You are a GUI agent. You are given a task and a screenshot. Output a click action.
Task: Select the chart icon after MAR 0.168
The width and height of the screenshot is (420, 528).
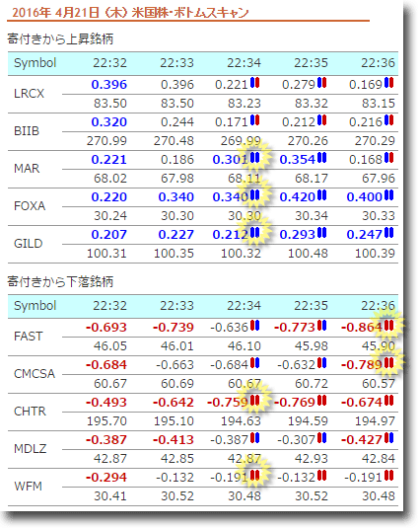[x=389, y=158]
